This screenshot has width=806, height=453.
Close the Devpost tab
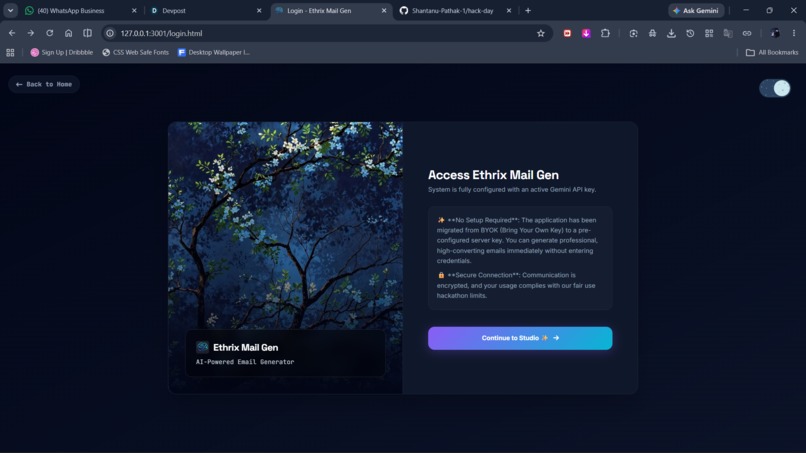(x=259, y=11)
